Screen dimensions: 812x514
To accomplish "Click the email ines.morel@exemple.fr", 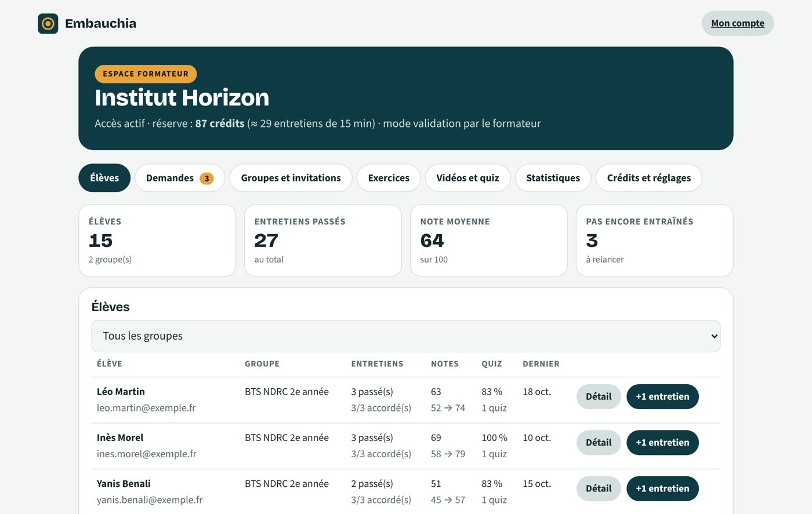I will pyautogui.click(x=147, y=454).
